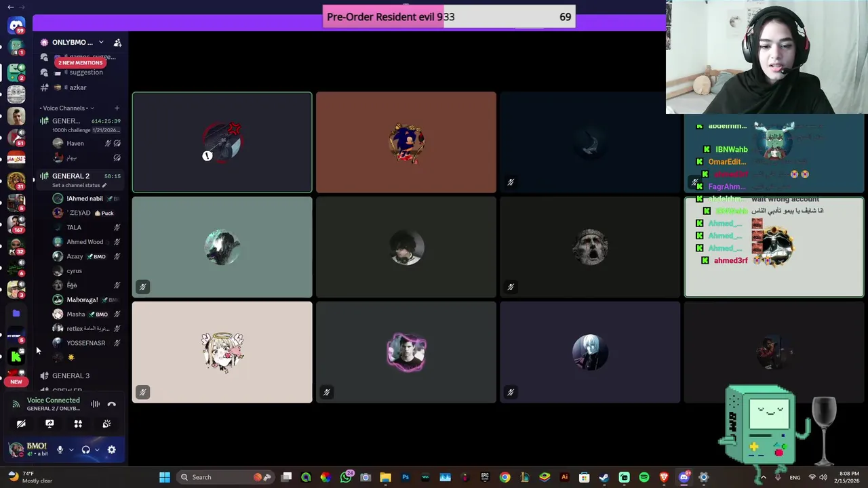Select user 7ALA in voice list
Screen dimensions: 868x488
[x=87, y=228]
